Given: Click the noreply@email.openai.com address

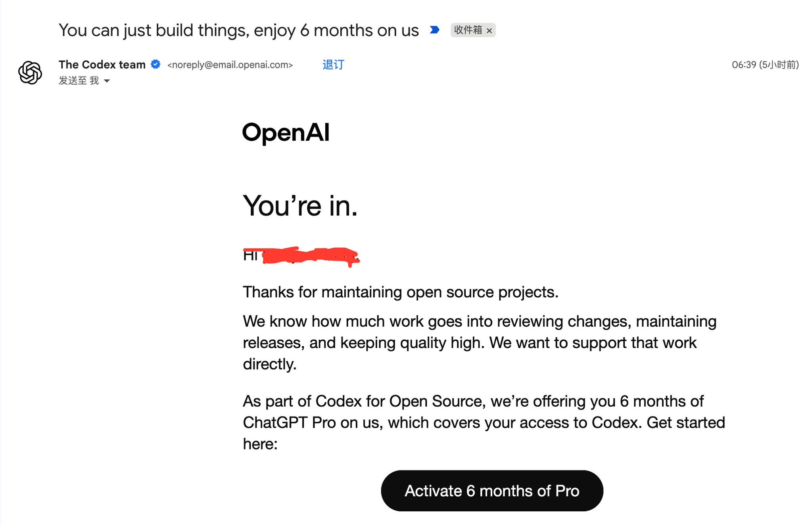Looking at the screenshot, I should tap(230, 65).
